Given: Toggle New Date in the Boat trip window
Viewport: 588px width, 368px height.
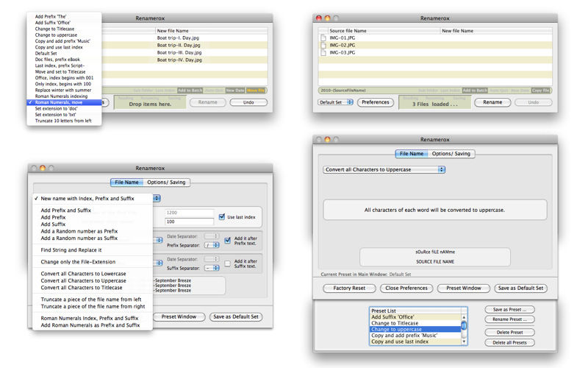Looking at the screenshot, I should tap(234, 91).
